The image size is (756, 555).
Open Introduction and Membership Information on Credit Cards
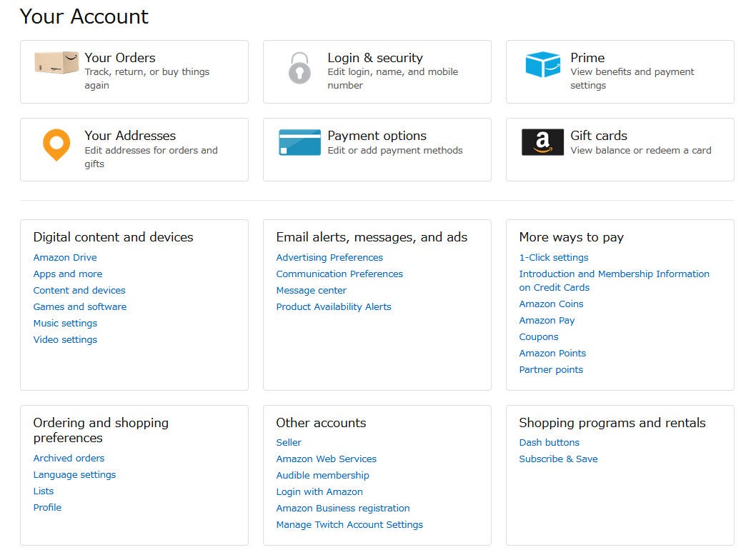[615, 281]
